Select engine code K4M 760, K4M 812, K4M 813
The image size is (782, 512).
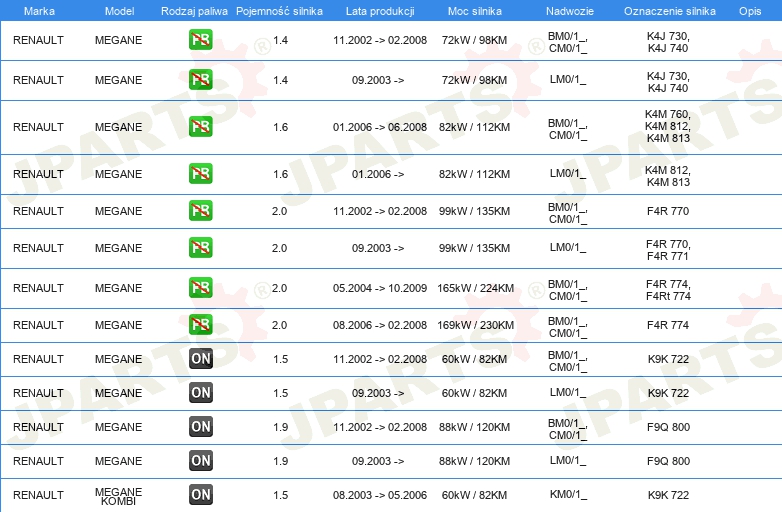[x=668, y=127]
